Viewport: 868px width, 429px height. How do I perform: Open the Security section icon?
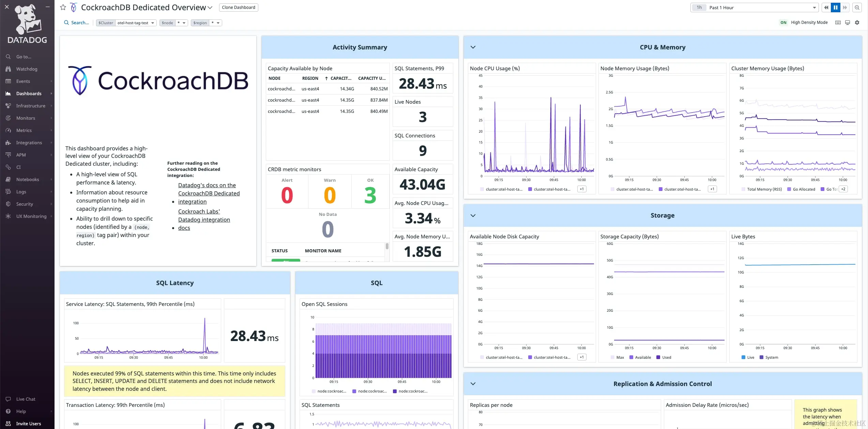click(9, 204)
